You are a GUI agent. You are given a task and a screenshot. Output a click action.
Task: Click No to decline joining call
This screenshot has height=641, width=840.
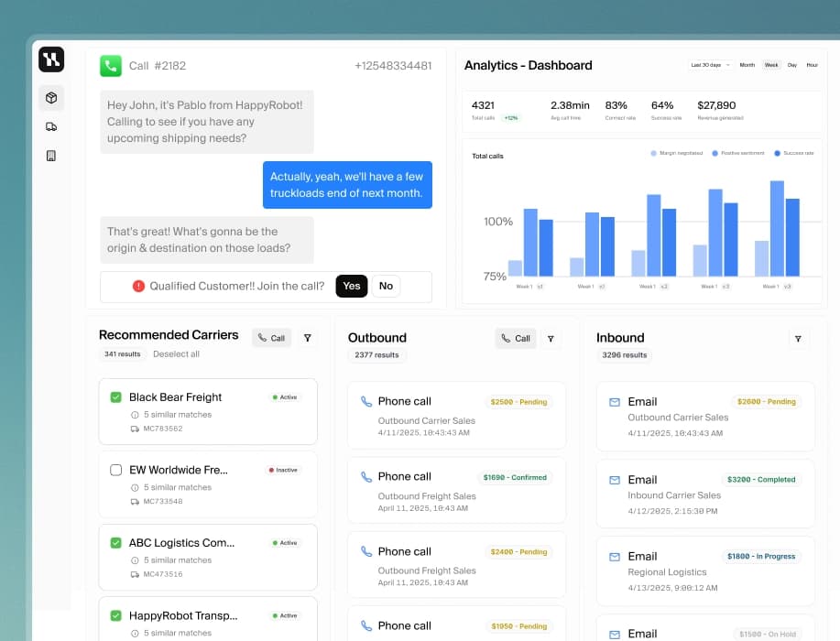386,286
